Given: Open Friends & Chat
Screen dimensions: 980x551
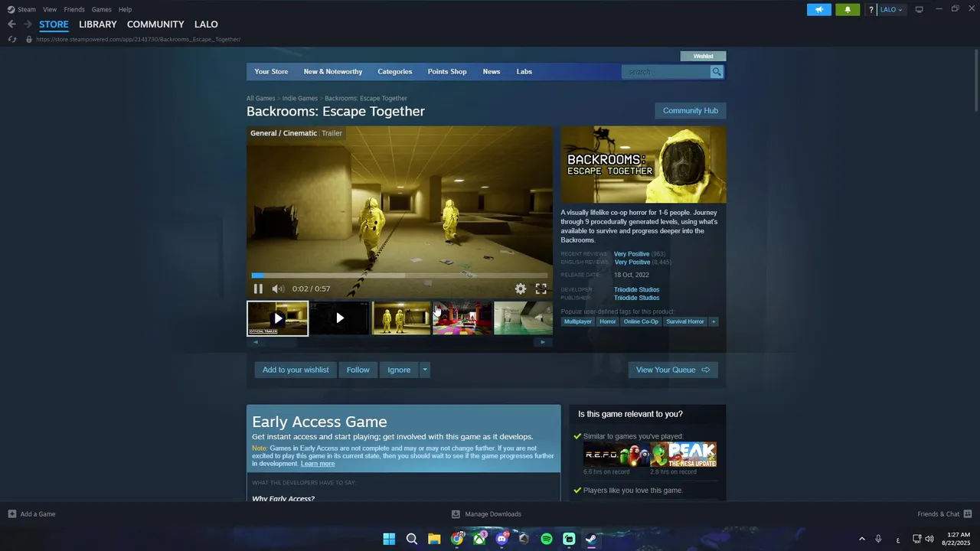Looking at the screenshot, I should click(x=945, y=514).
